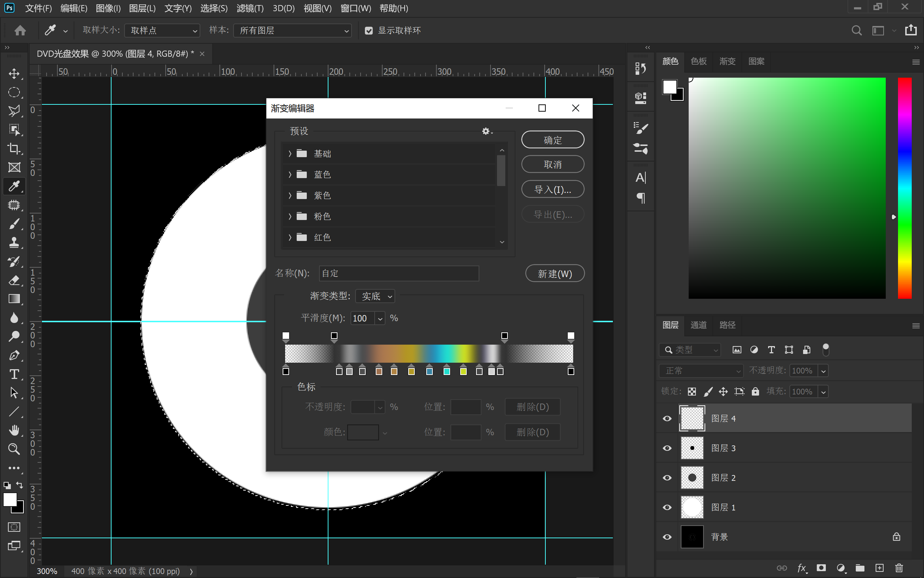924x578 pixels.
Task: Open the 样本 所有图层 dropdown
Action: [292, 31]
